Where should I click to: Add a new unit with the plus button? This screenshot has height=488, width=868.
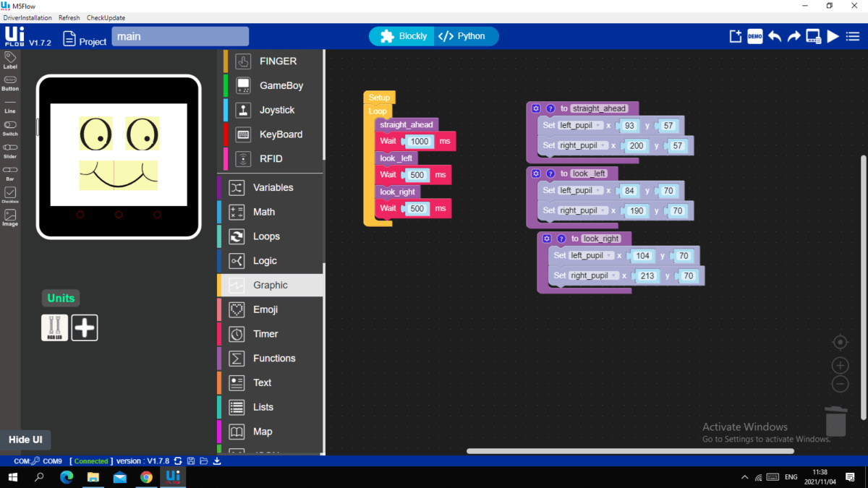85,328
